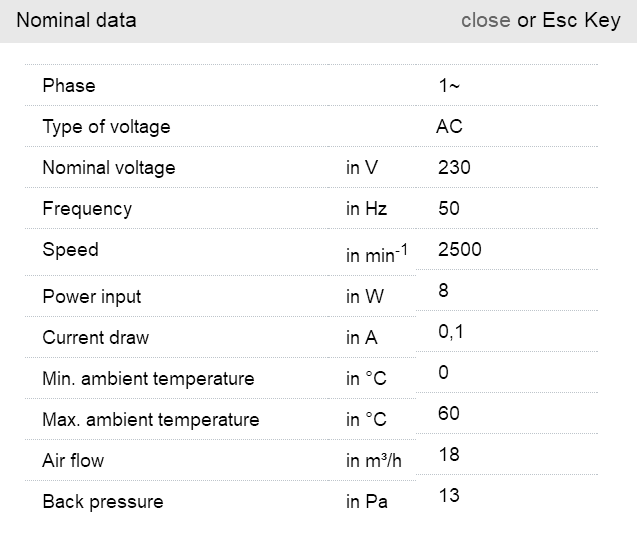
Task: Select the 'in Hz' unit text
Action: pyautogui.click(x=366, y=209)
